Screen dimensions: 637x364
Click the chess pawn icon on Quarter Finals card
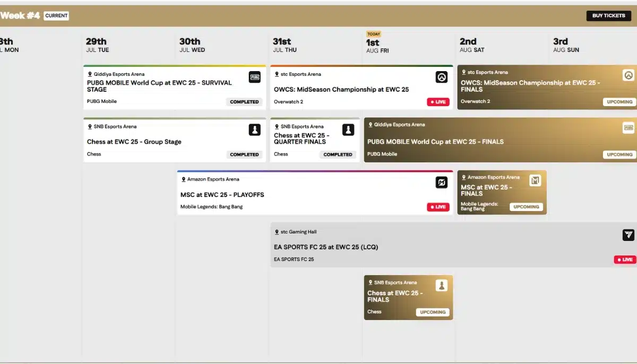pyautogui.click(x=348, y=130)
